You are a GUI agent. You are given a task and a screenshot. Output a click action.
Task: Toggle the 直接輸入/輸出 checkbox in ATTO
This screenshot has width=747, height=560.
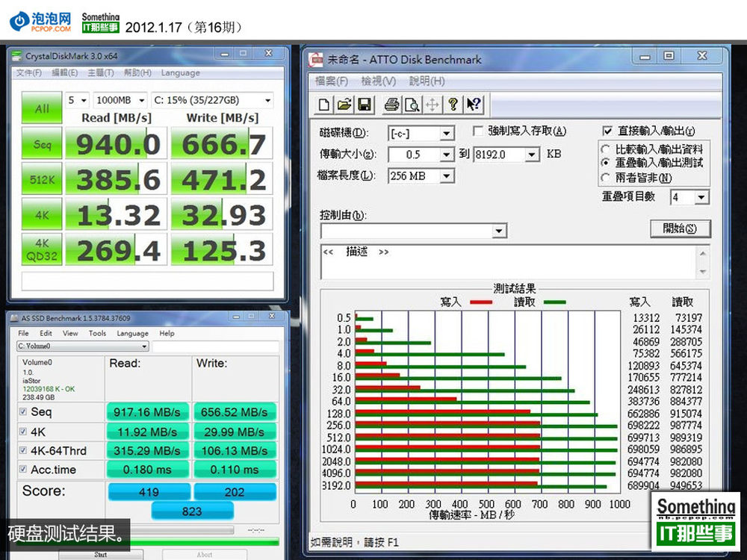[x=607, y=131]
